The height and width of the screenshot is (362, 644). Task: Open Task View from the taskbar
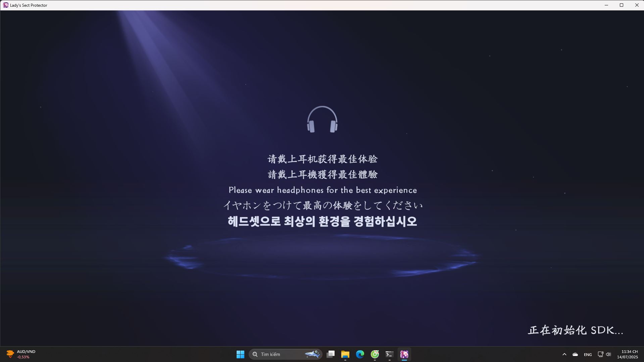pyautogui.click(x=331, y=354)
